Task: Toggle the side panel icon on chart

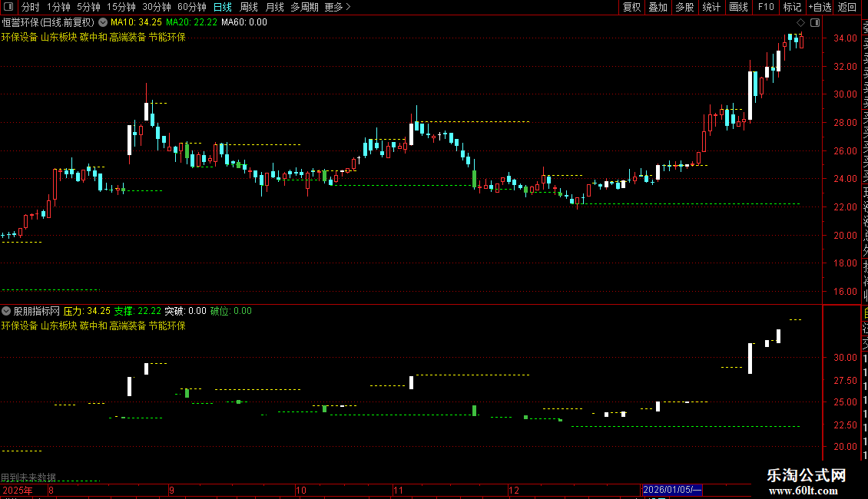Action: 815,23
